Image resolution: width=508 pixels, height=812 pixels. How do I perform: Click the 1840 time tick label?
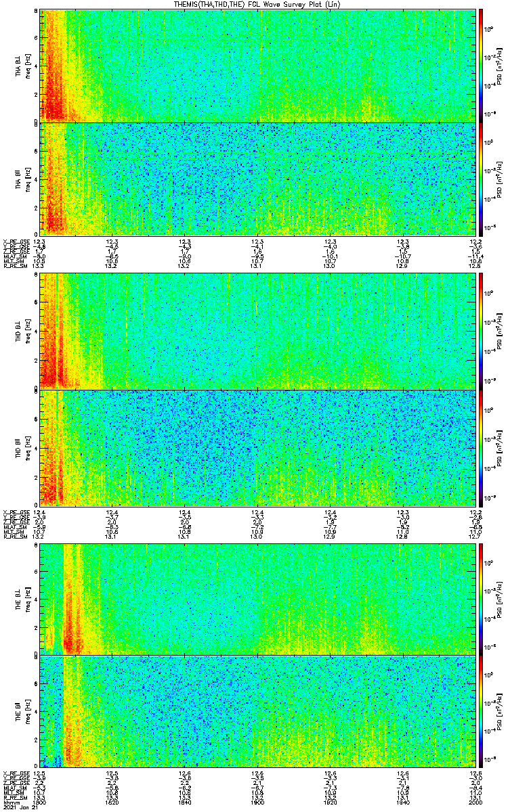pos(185,803)
